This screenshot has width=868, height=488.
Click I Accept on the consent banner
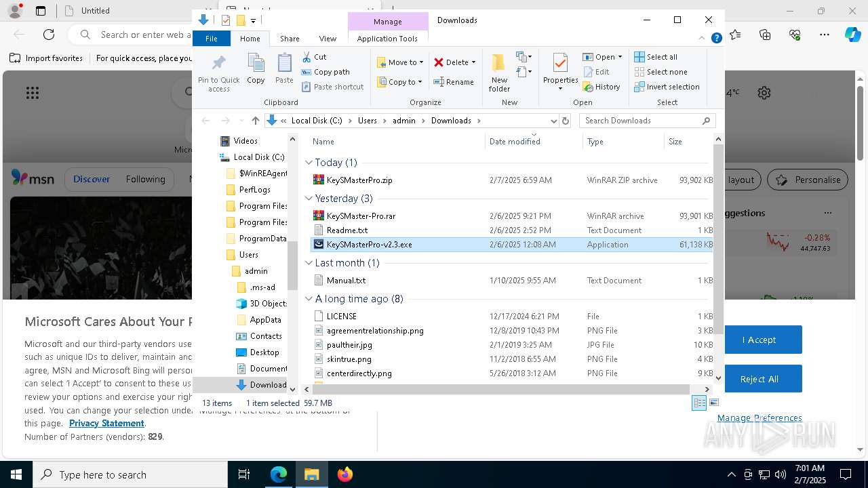[759, 340]
